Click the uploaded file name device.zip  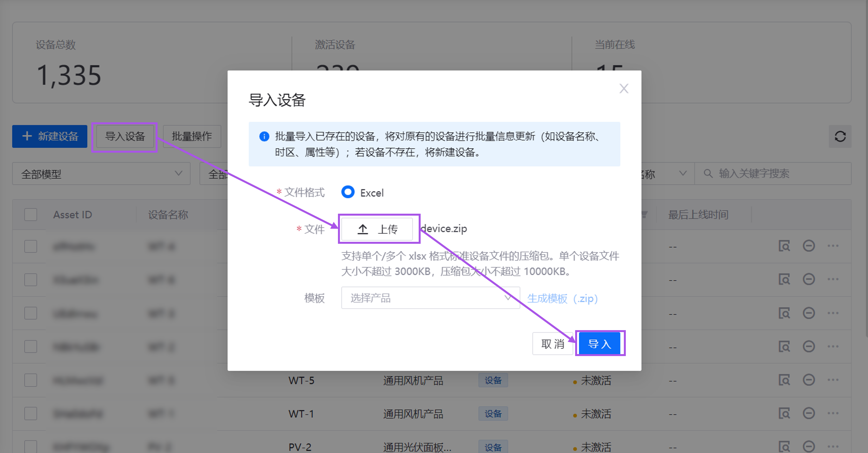443,229
